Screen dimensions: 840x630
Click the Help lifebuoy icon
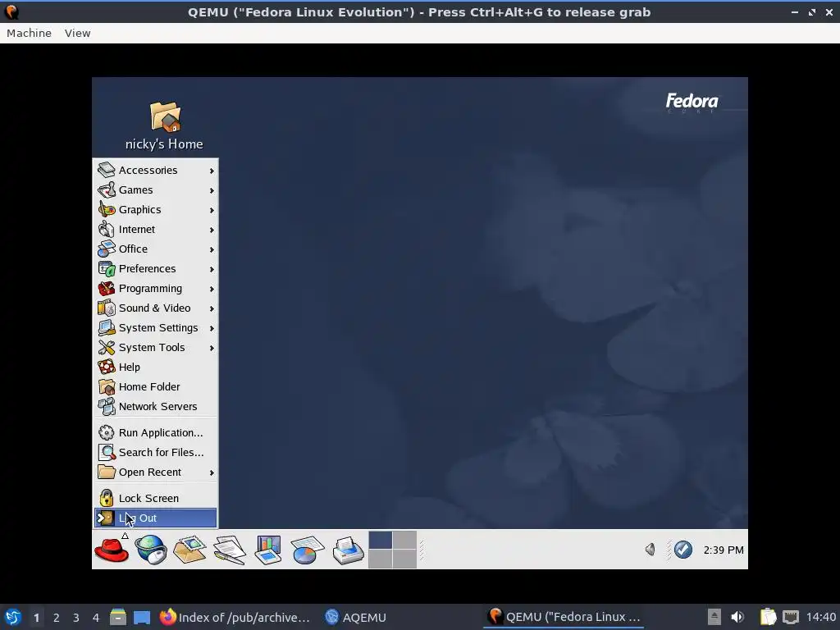(x=106, y=367)
